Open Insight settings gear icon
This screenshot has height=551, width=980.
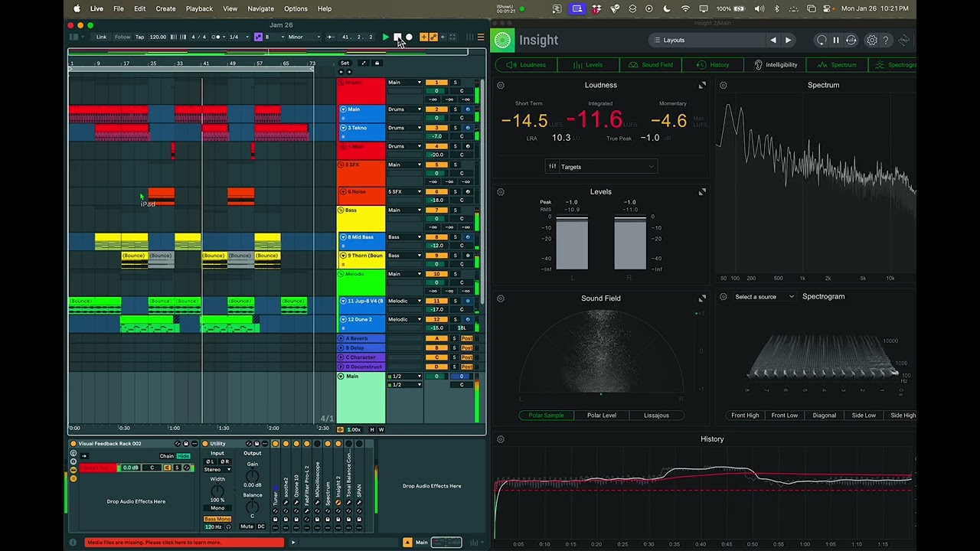[x=871, y=40]
